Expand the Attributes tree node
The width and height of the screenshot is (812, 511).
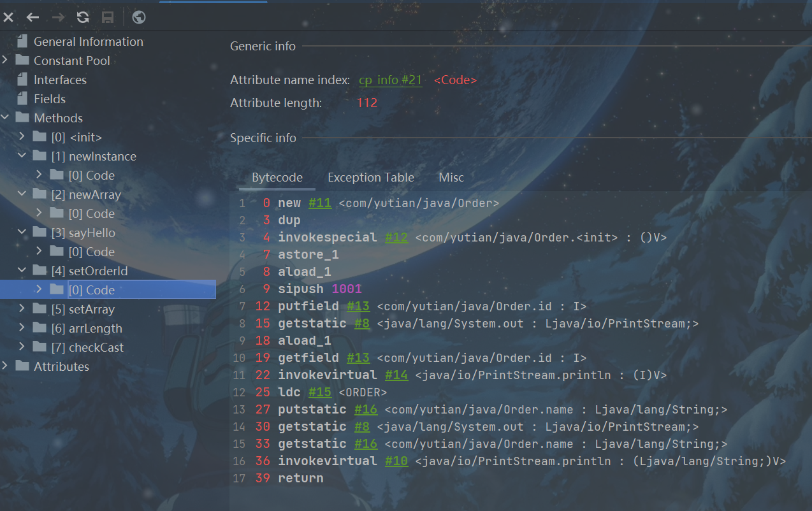tap(5, 366)
